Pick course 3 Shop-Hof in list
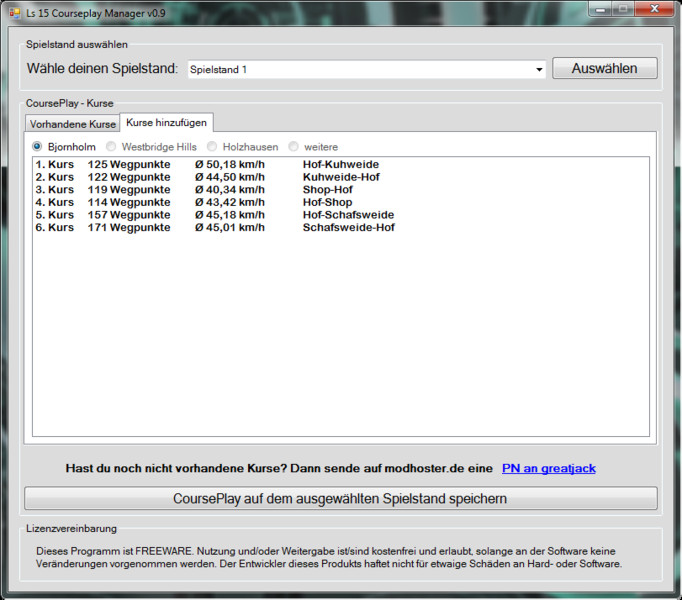Image resolution: width=682 pixels, height=600 pixels. click(x=215, y=190)
